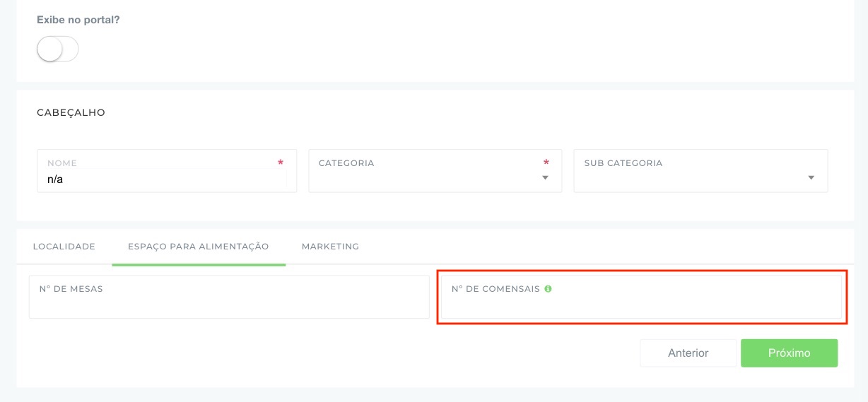This screenshot has width=868, height=402.
Task: Go back with the Anterior button
Action: point(688,353)
